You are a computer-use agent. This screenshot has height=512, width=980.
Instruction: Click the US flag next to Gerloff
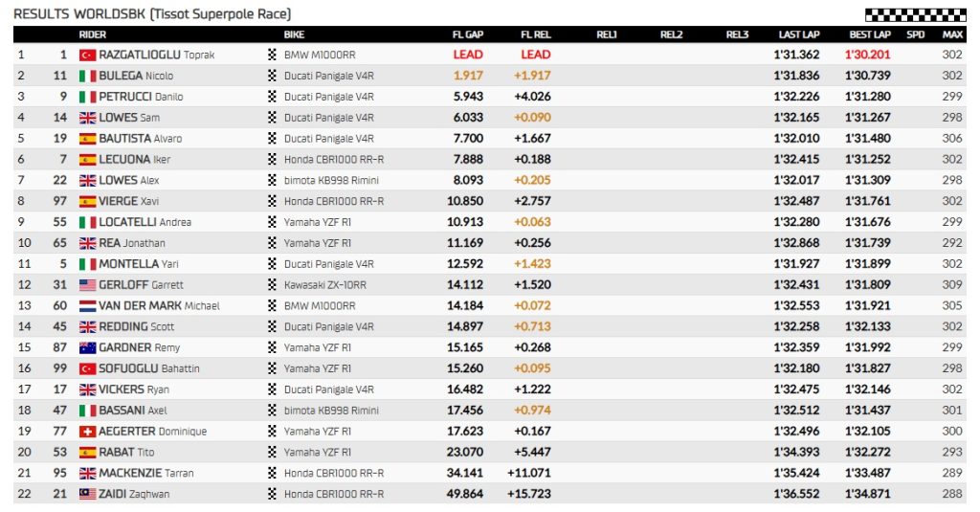coord(87,284)
